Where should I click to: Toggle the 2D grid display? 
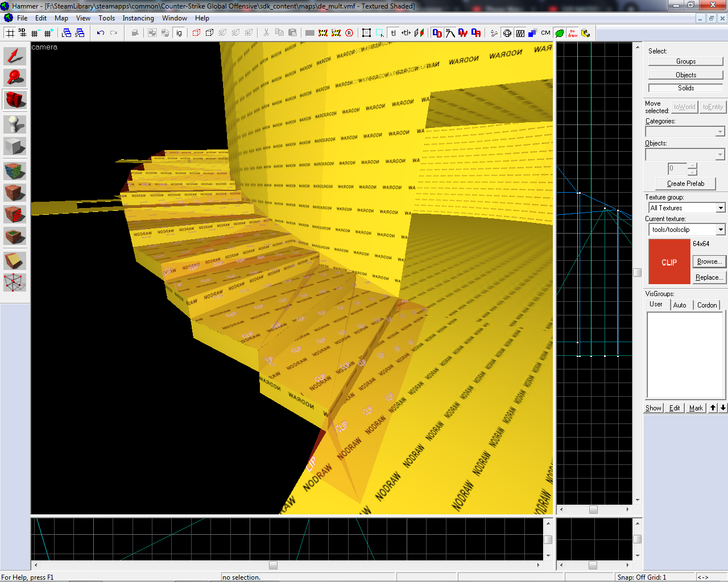[x=10, y=33]
